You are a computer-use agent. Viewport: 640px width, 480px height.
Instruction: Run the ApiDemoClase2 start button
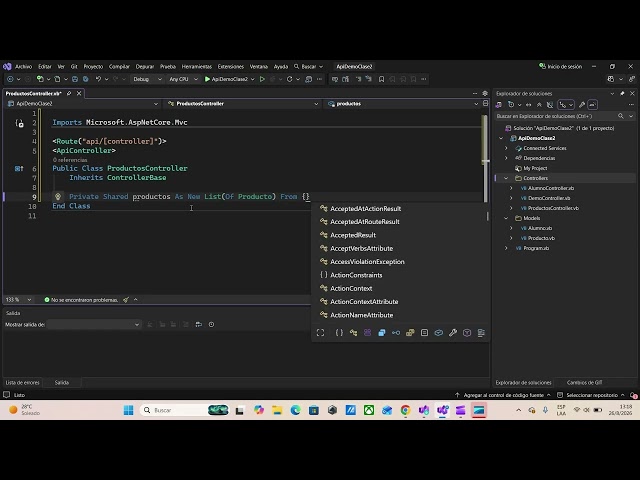(226, 79)
